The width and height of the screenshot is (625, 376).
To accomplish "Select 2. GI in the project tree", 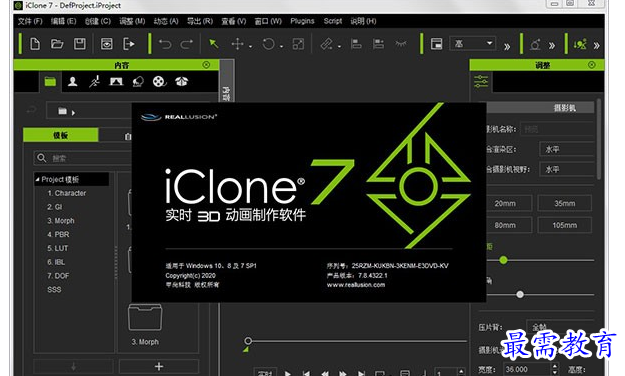I will click(x=55, y=207).
